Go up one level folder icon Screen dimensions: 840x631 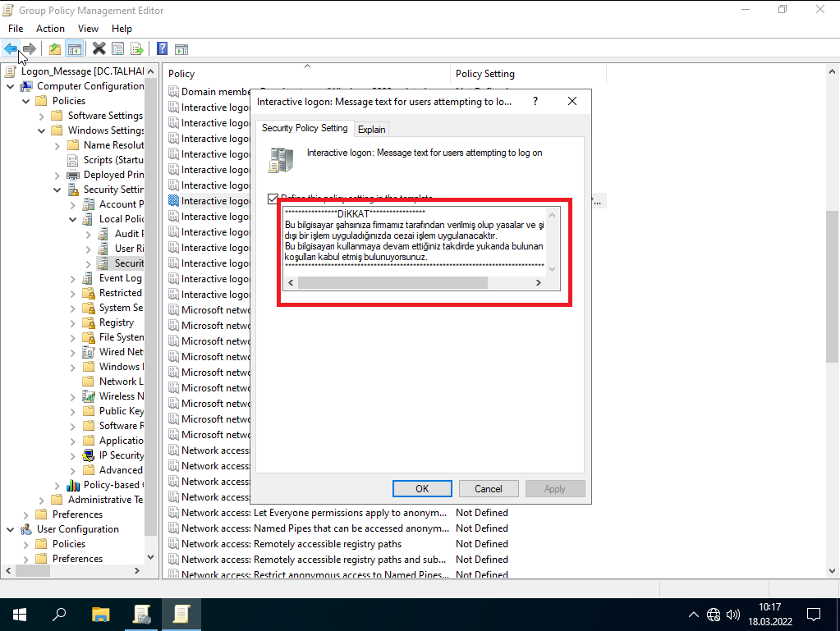click(55, 49)
